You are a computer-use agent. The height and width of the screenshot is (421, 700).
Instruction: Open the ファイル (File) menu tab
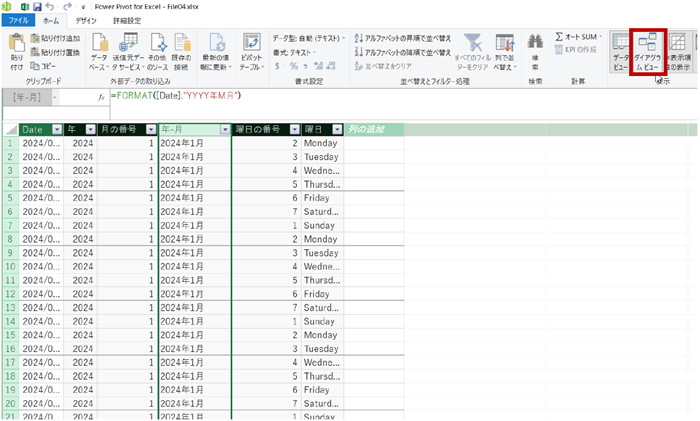coord(18,19)
